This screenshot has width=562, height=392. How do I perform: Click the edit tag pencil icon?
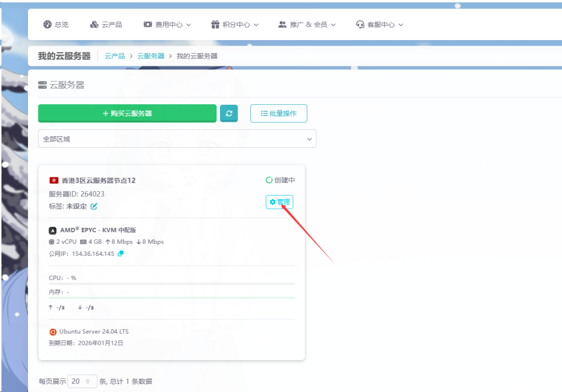tap(94, 206)
